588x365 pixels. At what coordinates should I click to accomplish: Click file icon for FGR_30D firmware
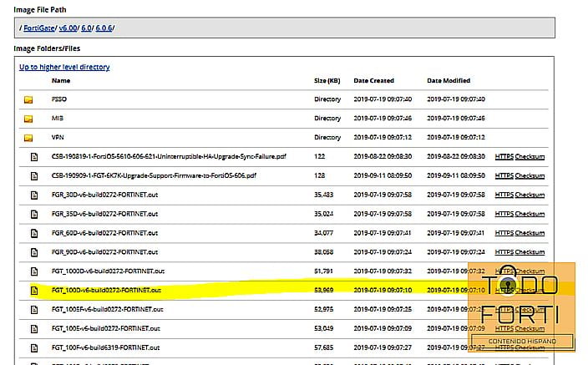[x=34, y=195]
